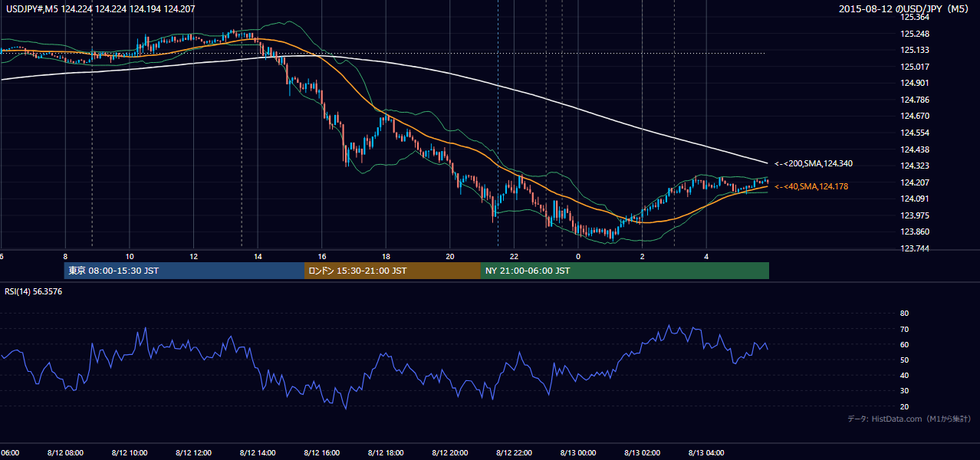The height and width of the screenshot is (460, 980).
Task: Pick price axis value 124.901
Action: click(x=914, y=83)
